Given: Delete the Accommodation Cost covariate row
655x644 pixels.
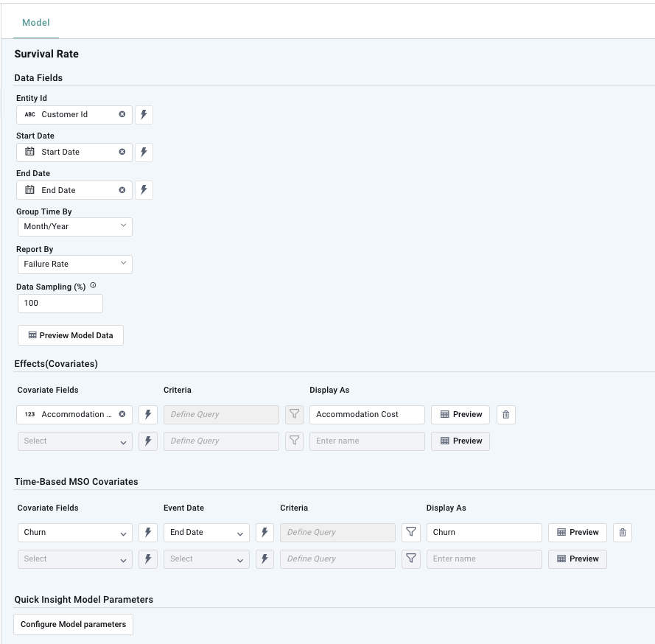Looking at the screenshot, I should coord(505,414).
